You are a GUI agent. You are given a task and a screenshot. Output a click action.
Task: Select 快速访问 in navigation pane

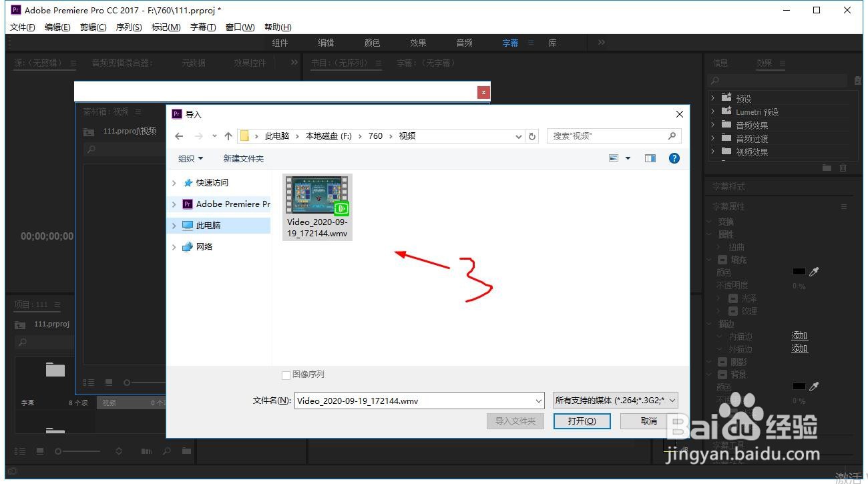pos(212,183)
